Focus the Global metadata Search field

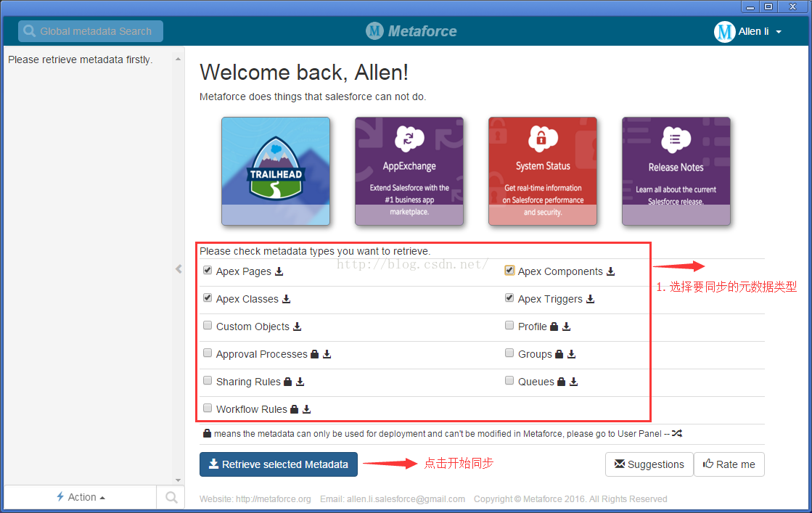coord(91,31)
